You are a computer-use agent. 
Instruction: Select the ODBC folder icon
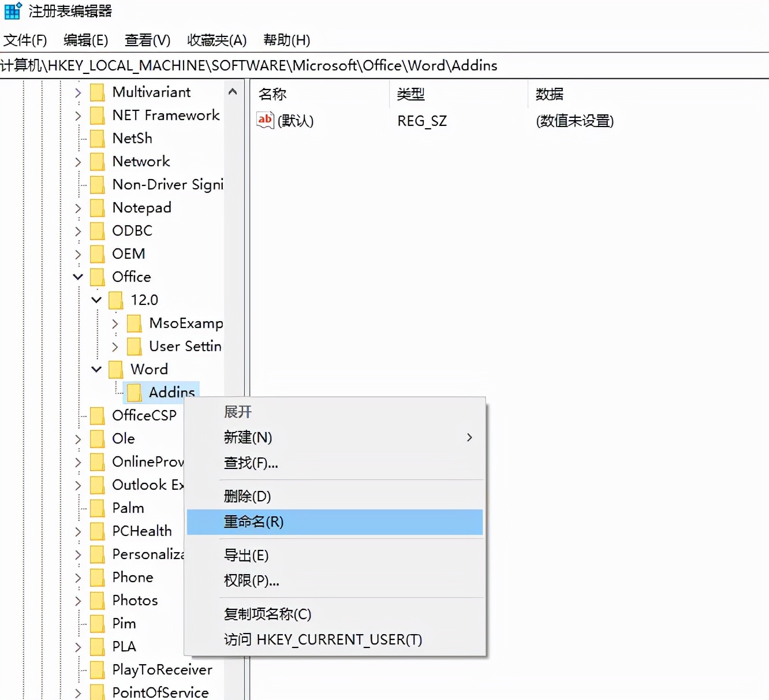[x=98, y=231]
